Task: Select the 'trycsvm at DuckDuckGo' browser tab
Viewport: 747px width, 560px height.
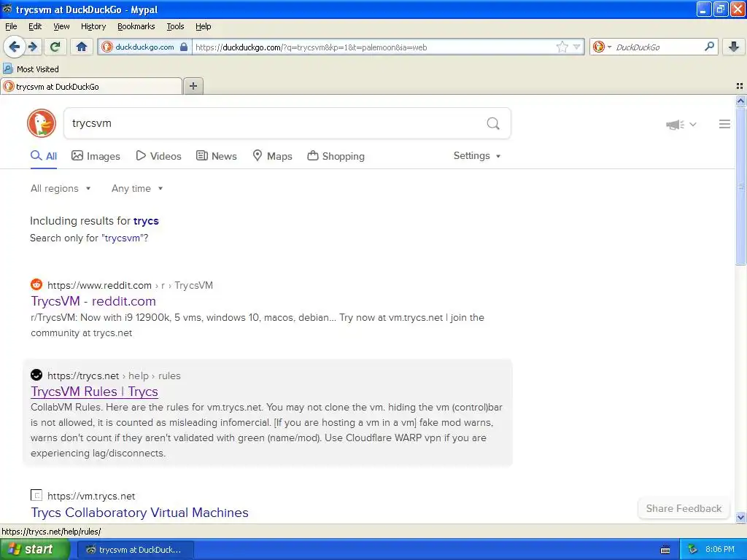Action: click(x=91, y=86)
